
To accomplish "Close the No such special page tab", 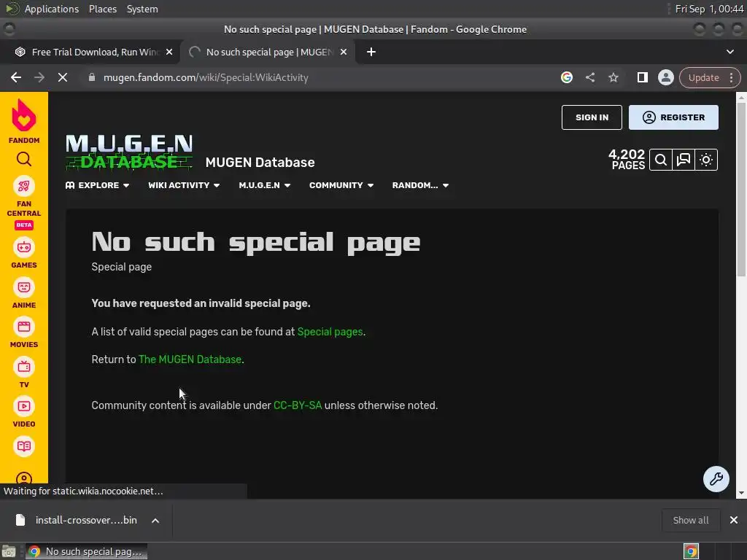I will 344,52.
